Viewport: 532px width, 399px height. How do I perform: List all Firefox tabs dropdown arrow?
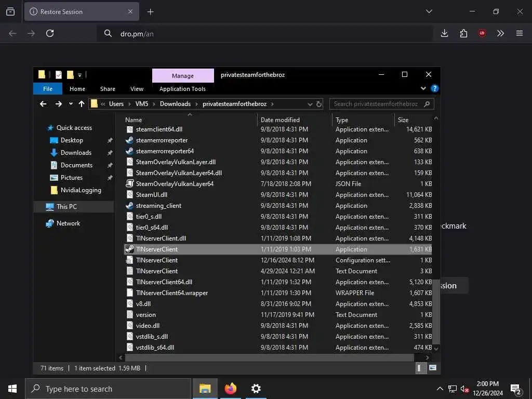click(x=429, y=11)
